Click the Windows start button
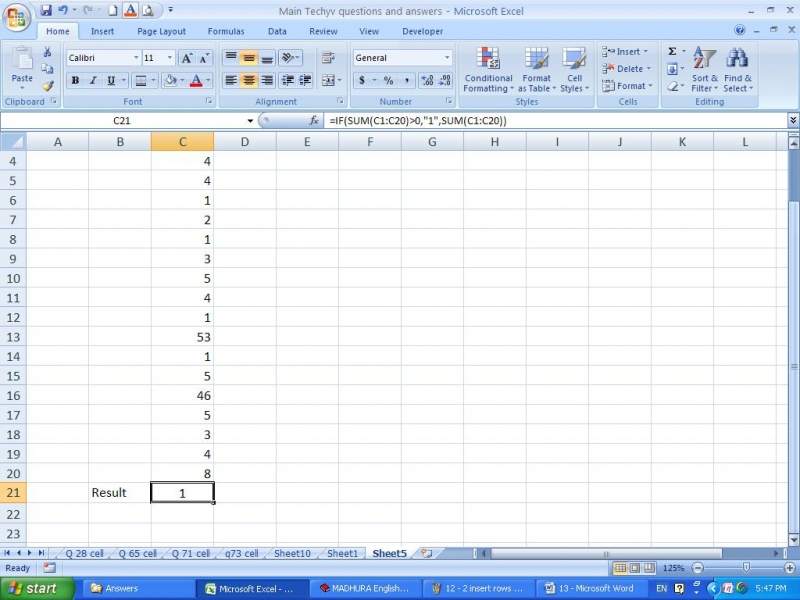The image size is (800, 600). click(x=34, y=588)
